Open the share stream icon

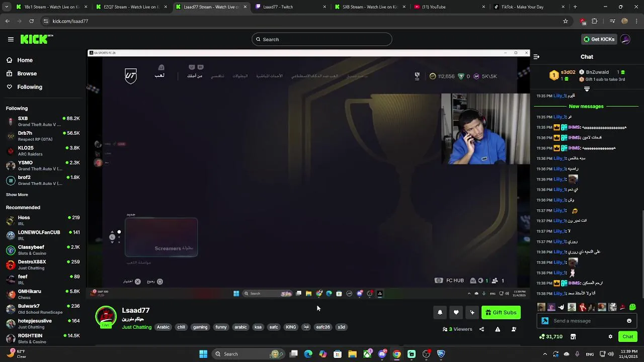point(481,329)
